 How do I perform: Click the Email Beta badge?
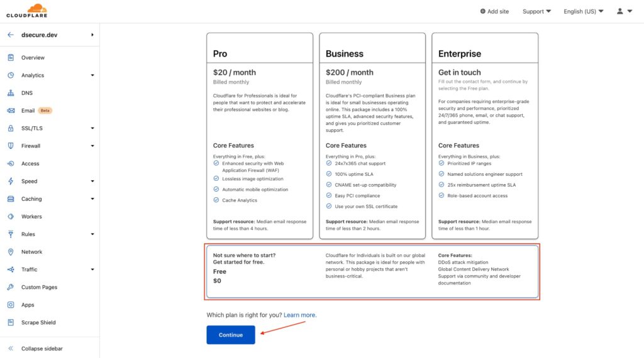[45, 111]
